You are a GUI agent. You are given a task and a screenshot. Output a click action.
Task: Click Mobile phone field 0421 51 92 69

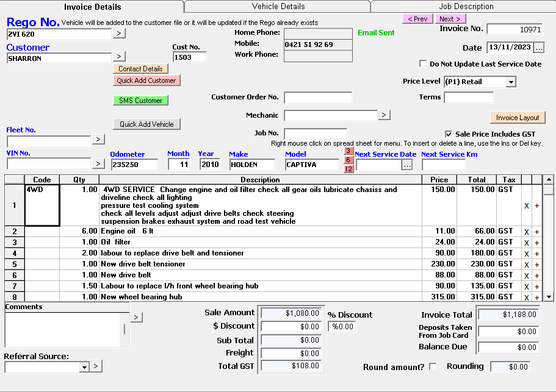[x=318, y=45]
